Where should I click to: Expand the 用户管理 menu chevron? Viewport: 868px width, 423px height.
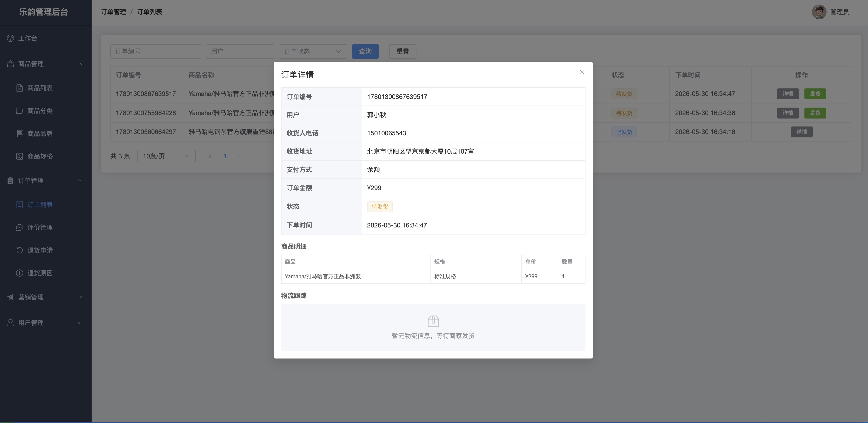[80, 322]
